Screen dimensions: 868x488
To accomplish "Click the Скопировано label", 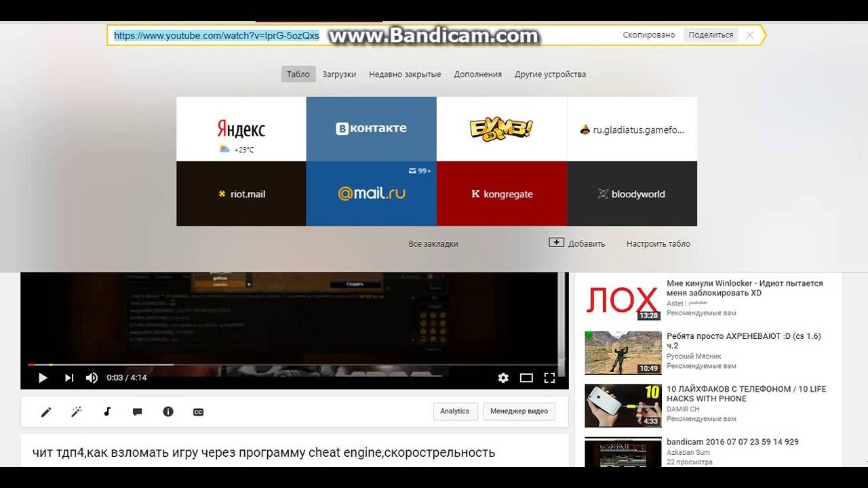I will (x=649, y=35).
